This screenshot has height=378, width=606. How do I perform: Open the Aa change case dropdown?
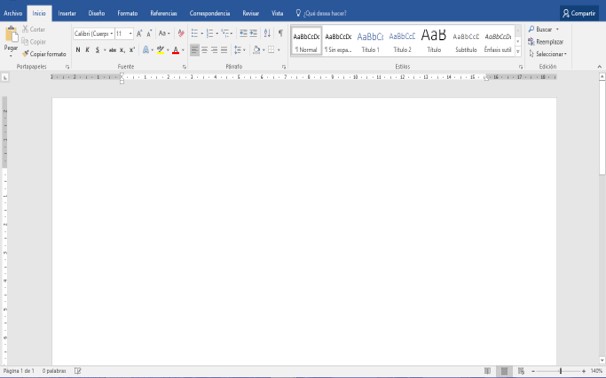164,34
